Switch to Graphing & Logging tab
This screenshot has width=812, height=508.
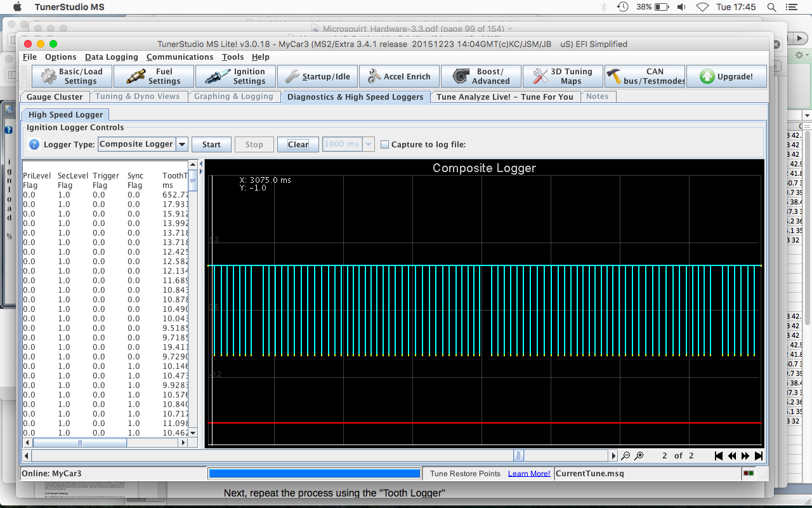point(233,97)
